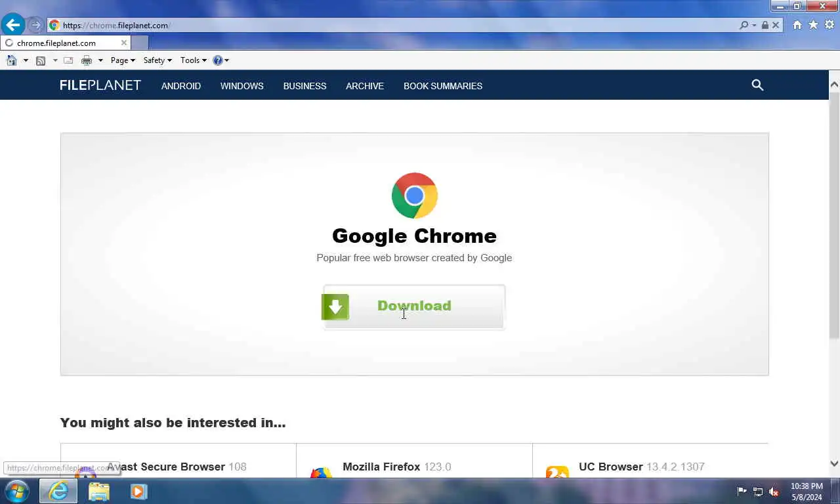This screenshot has width=840, height=504.
Task: Click the address bar search magnifier icon
Action: click(744, 25)
